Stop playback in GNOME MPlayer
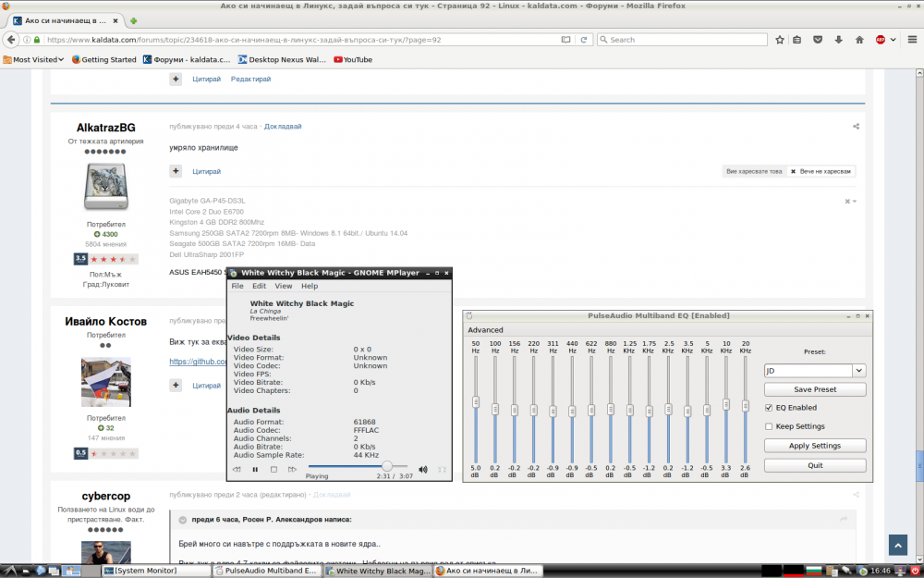 click(274, 470)
